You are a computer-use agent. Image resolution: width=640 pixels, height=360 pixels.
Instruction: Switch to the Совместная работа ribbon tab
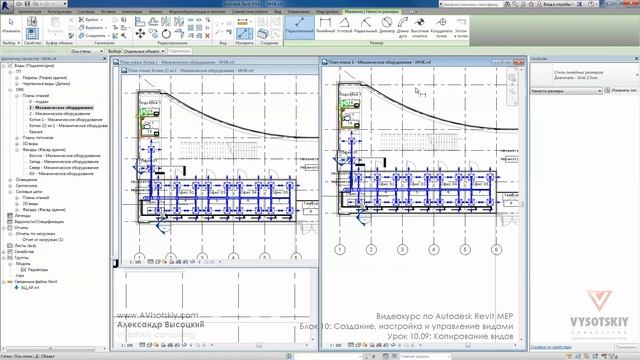[x=249, y=12]
